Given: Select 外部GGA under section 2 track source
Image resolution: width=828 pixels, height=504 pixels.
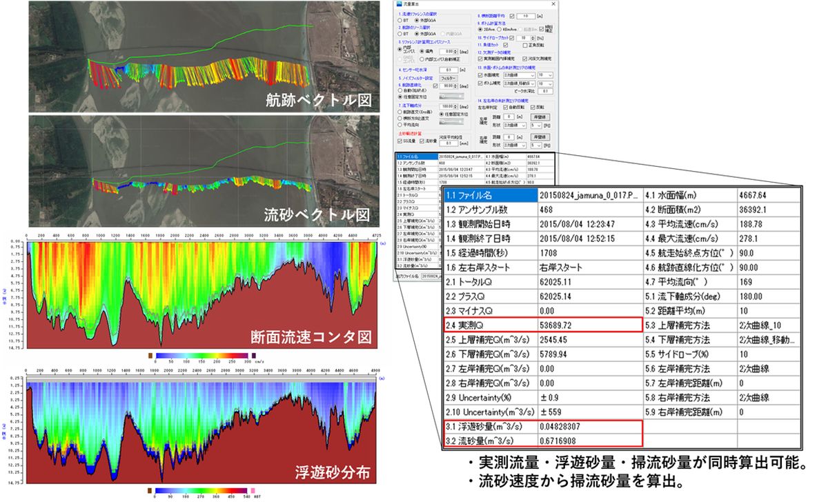Looking at the screenshot, I should tap(417, 34).
